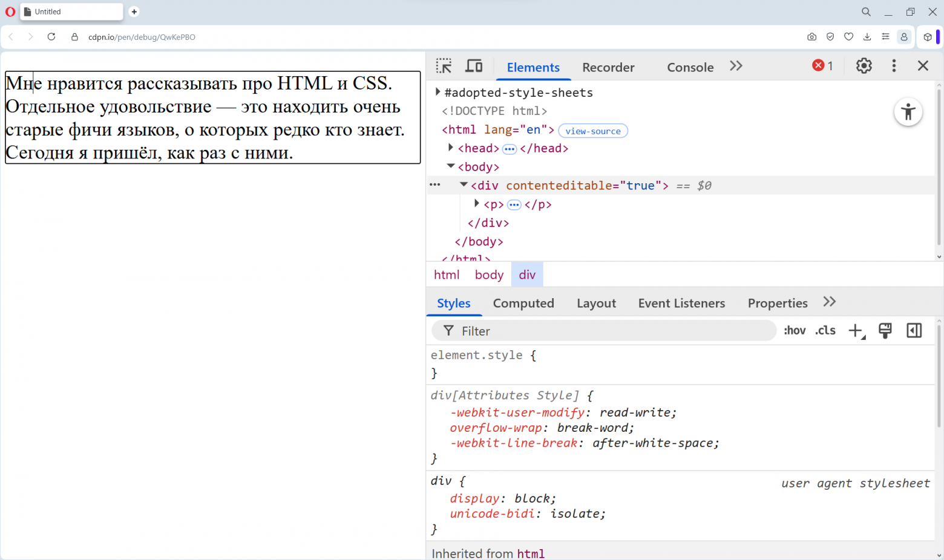
Task: Click the overflow-wrap break-word value
Action: [x=594, y=428]
